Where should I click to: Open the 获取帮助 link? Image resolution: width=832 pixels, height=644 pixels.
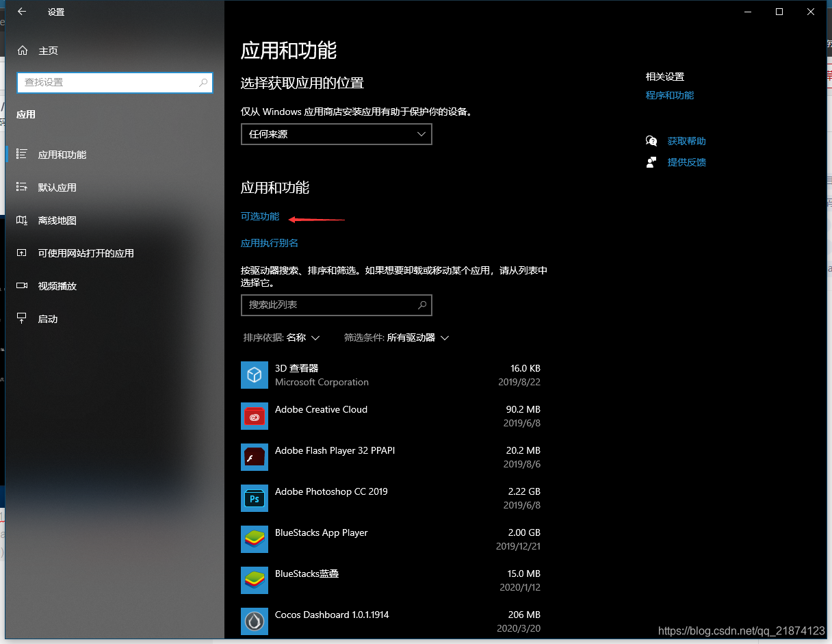[x=687, y=141]
